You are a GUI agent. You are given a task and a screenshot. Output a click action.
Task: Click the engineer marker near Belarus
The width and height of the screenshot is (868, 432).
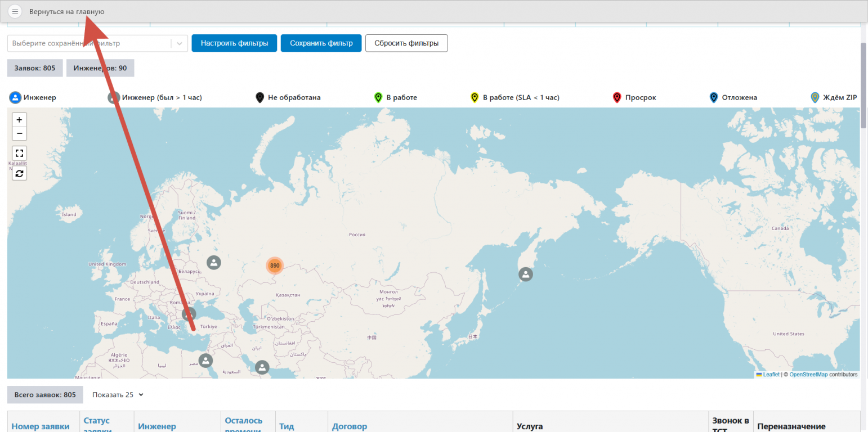tap(213, 262)
